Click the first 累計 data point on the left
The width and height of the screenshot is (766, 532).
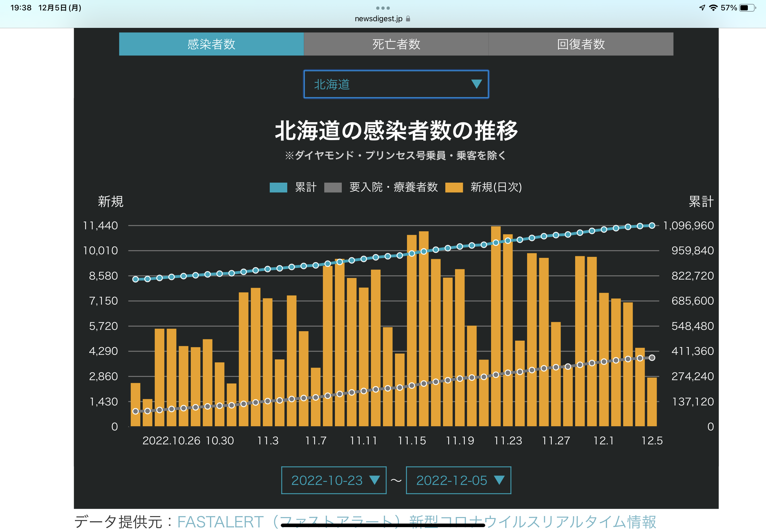[x=135, y=279]
